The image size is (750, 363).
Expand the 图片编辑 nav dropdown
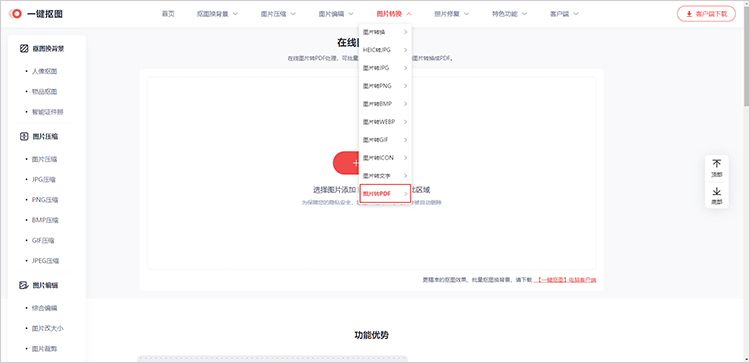point(336,14)
